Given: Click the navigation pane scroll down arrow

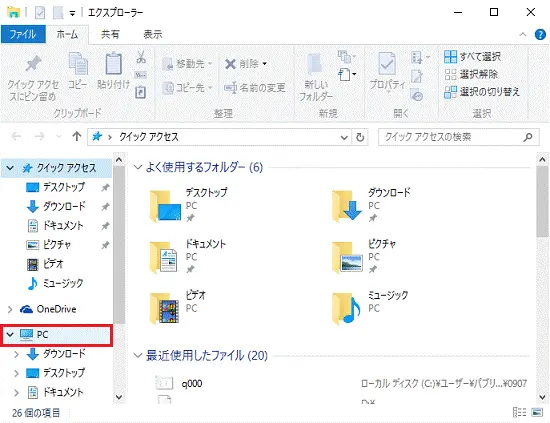Looking at the screenshot, I should point(119,397).
